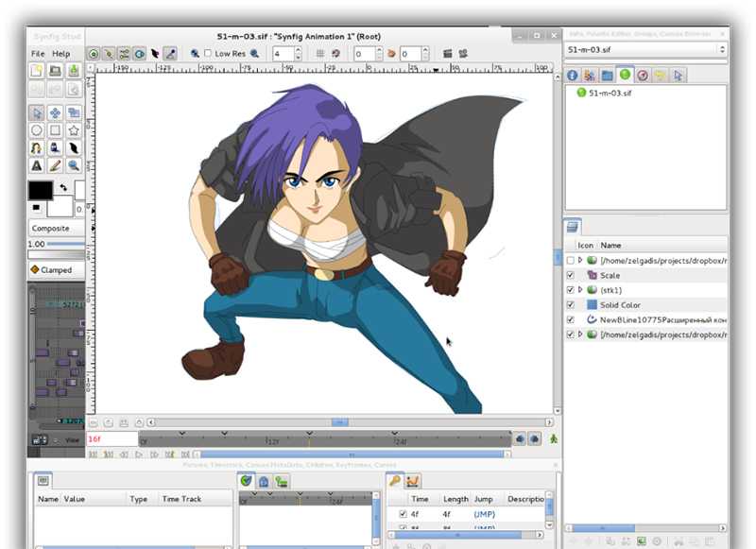Toggle width ducks display in canvas toolbar
This screenshot has height=549, width=756.
coord(155,54)
